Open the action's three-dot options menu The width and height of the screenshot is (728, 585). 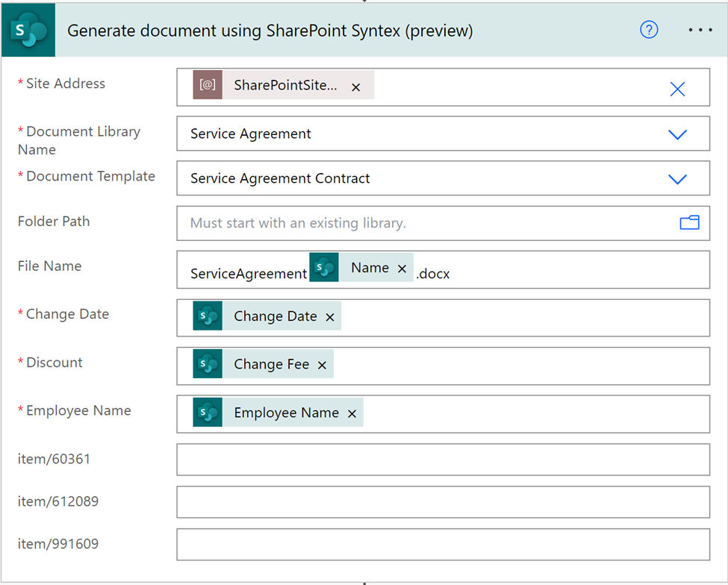pyautogui.click(x=700, y=30)
